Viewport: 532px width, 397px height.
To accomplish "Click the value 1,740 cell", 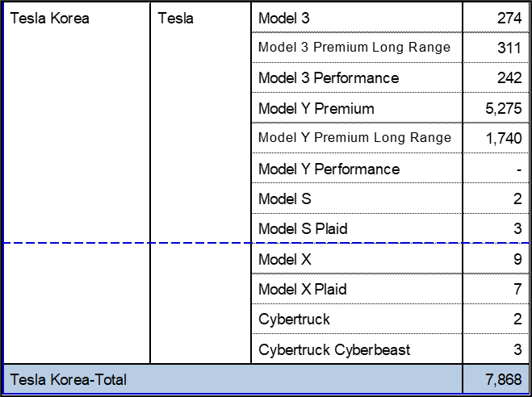I will coord(496,138).
